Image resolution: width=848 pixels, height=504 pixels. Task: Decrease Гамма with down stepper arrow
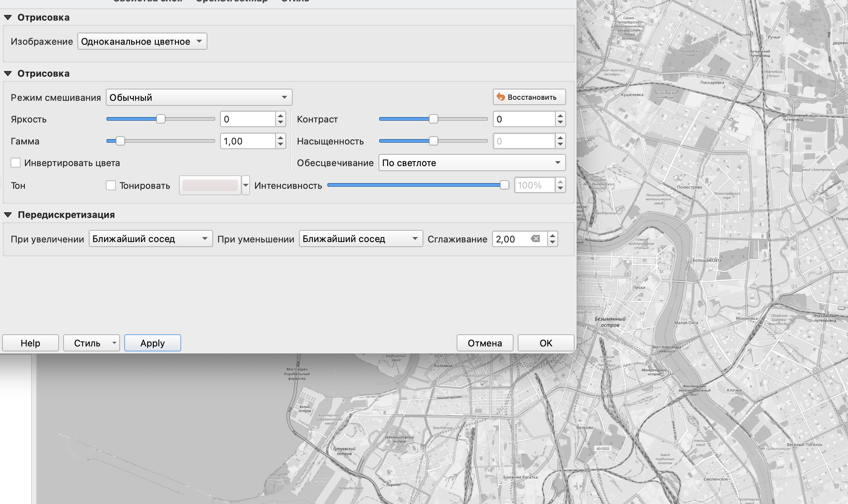281,144
